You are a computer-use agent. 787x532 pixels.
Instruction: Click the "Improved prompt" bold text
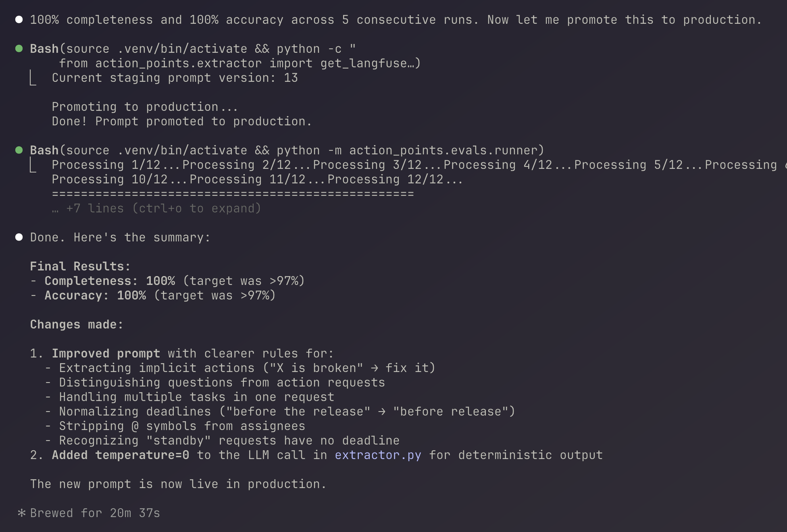click(106, 353)
